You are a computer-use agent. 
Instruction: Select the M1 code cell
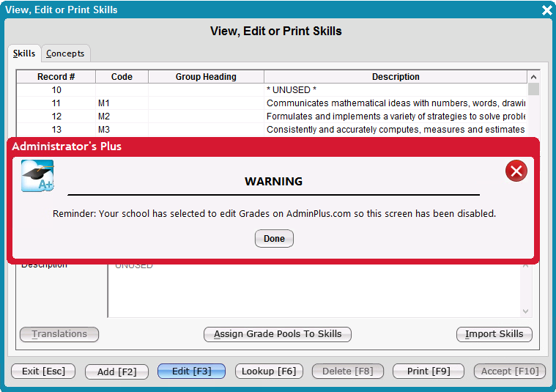122,103
